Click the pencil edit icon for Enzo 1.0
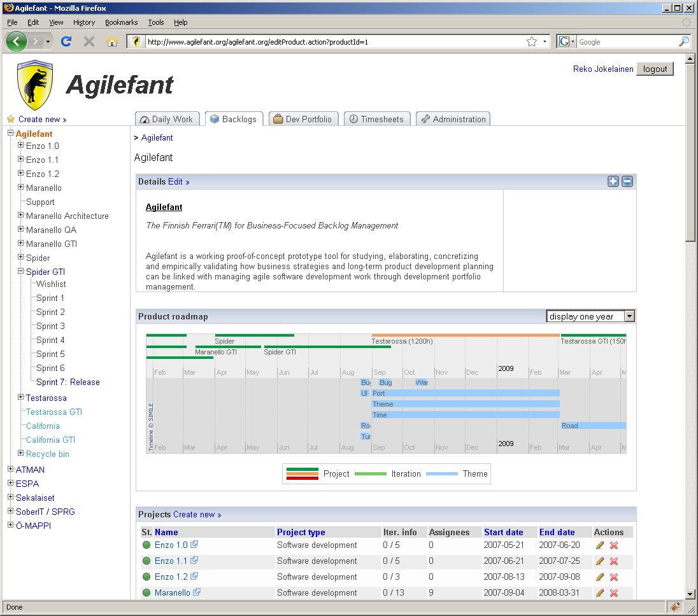This screenshot has height=616, width=698. pos(600,545)
